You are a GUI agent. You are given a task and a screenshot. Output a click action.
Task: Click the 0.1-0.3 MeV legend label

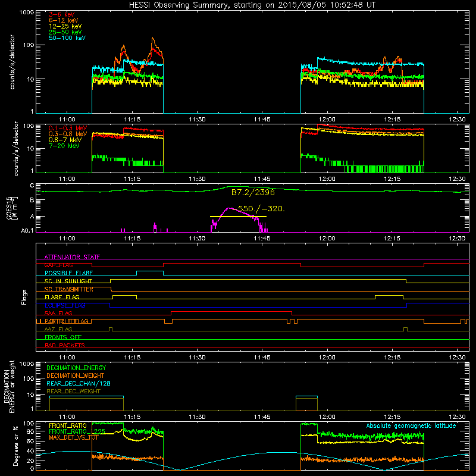pyautogui.click(x=68, y=128)
